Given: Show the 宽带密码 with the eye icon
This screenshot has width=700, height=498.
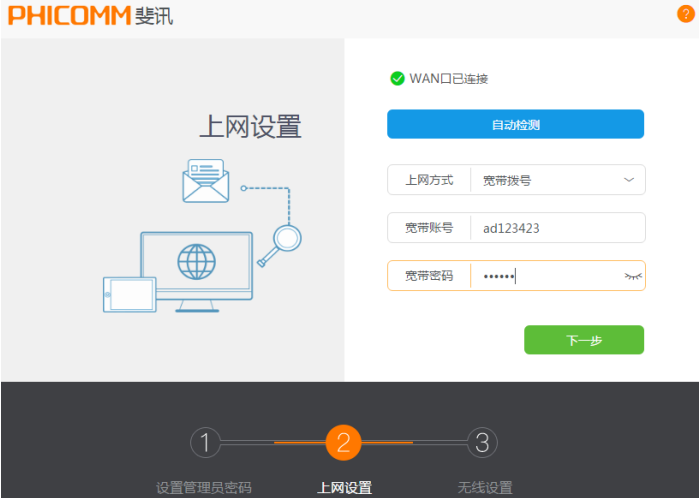Looking at the screenshot, I should click(x=632, y=276).
